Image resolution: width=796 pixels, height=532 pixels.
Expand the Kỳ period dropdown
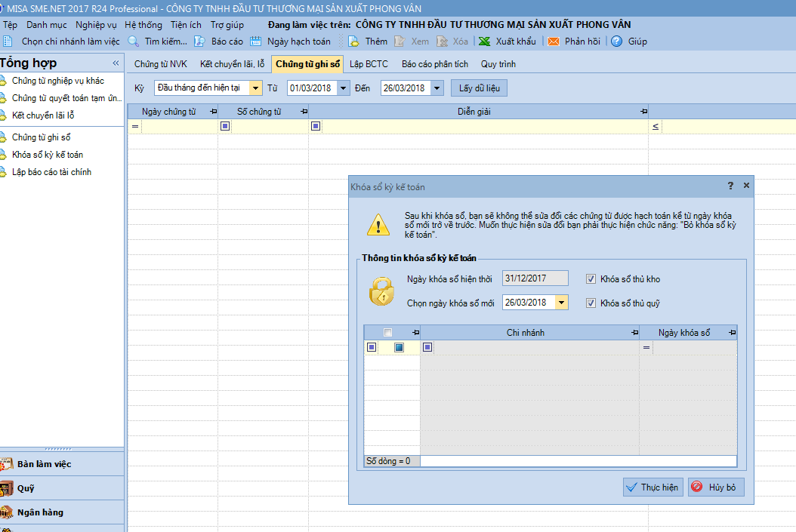coord(255,88)
